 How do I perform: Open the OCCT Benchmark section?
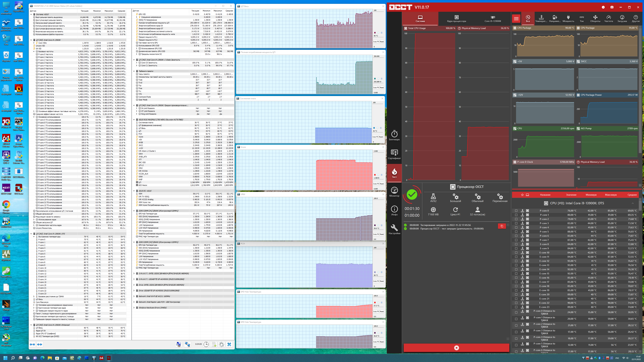[x=394, y=135]
